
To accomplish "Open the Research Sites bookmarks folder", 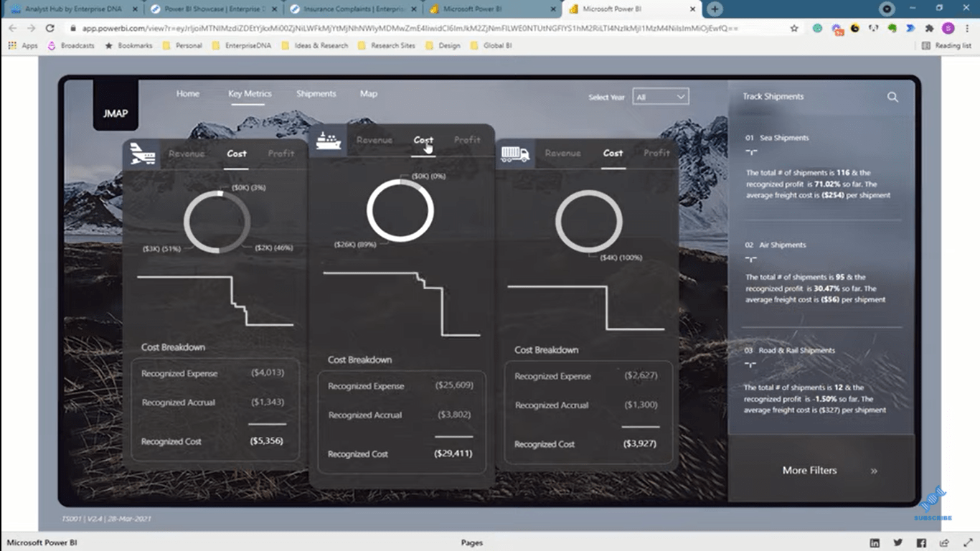I will [386, 45].
